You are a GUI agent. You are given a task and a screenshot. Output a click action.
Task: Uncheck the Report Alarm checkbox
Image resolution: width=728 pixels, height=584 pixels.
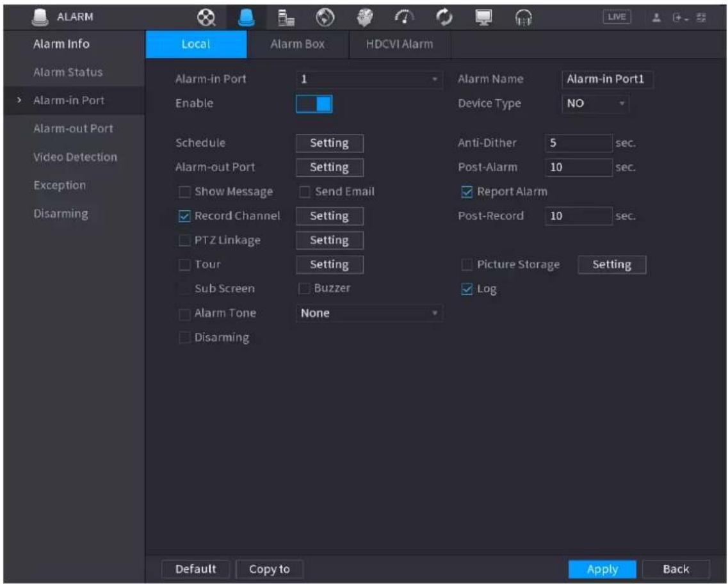click(x=467, y=191)
